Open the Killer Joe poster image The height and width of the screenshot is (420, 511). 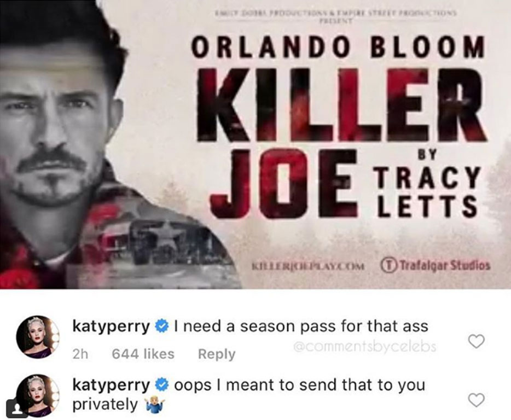(255, 144)
